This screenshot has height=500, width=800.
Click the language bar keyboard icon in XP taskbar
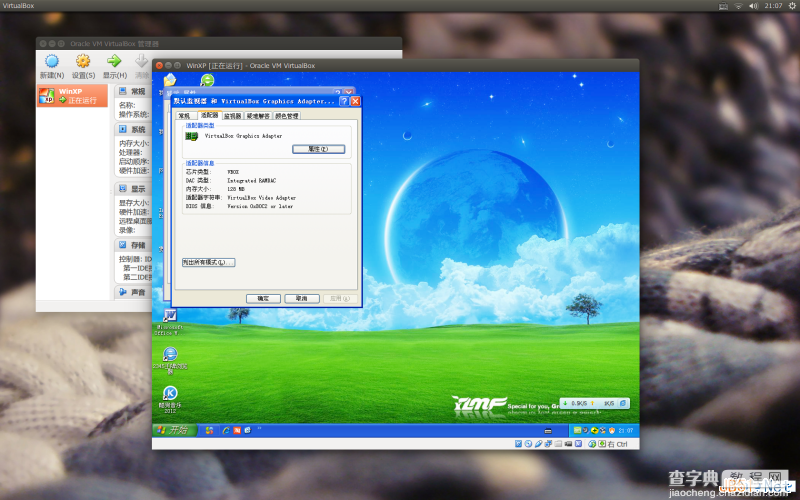point(548,431)
